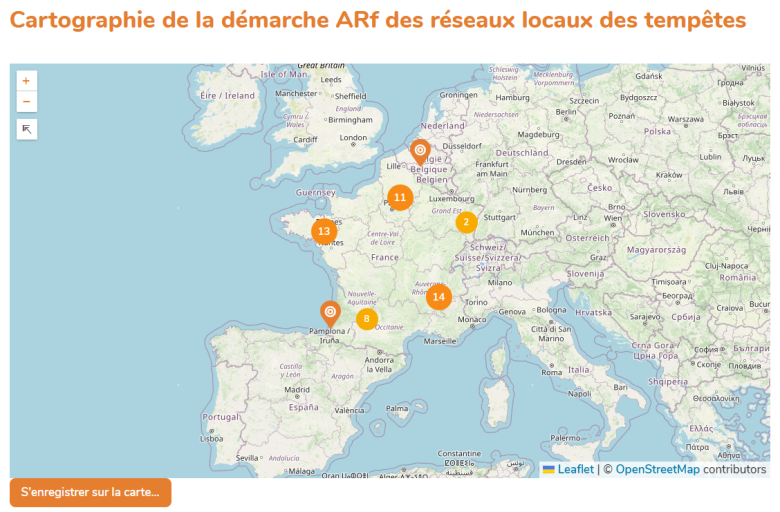Zoom out of the map with minus button
This screenshot has width=780, height=512.
[x=26, y=101]
